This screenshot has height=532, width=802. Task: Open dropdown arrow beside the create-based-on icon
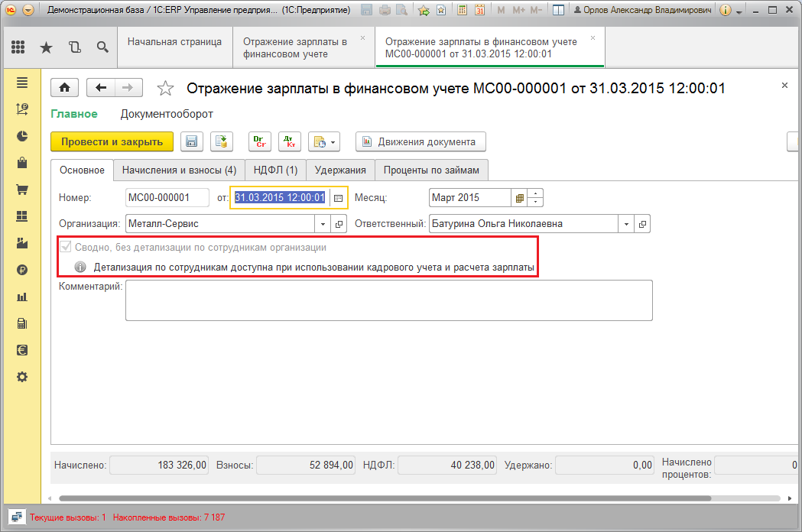(x=333, y=142)
